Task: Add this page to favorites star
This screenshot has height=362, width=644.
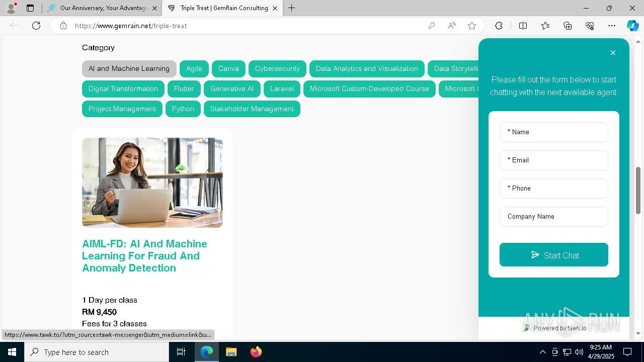Action: coord(472,26)
